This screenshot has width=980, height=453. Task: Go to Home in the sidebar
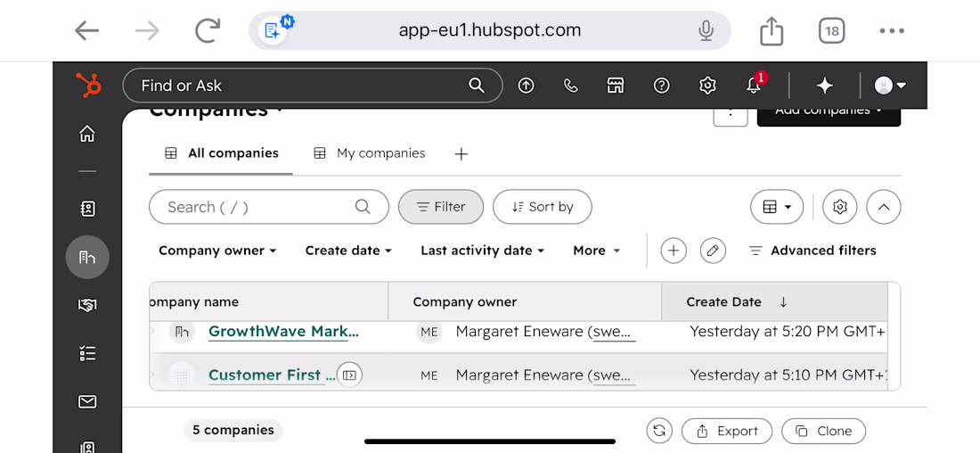(x=87, y=133)
